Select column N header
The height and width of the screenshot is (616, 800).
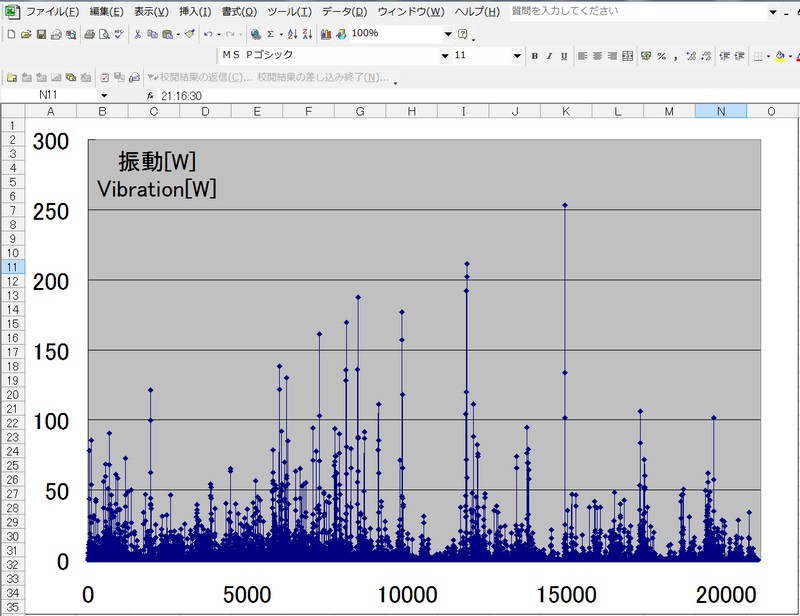click(x=720, y=111)
